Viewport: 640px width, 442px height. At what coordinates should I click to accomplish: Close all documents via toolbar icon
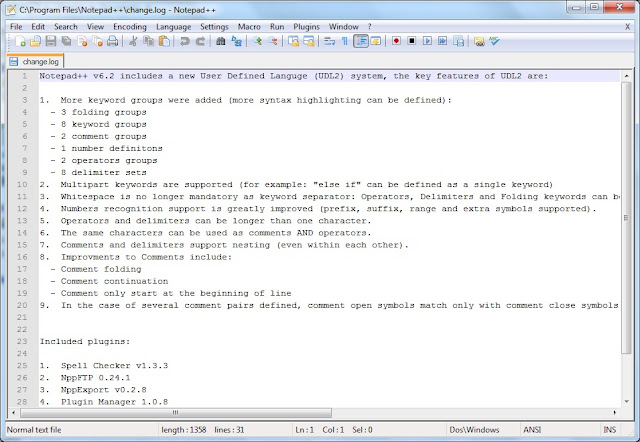[97, 41]
